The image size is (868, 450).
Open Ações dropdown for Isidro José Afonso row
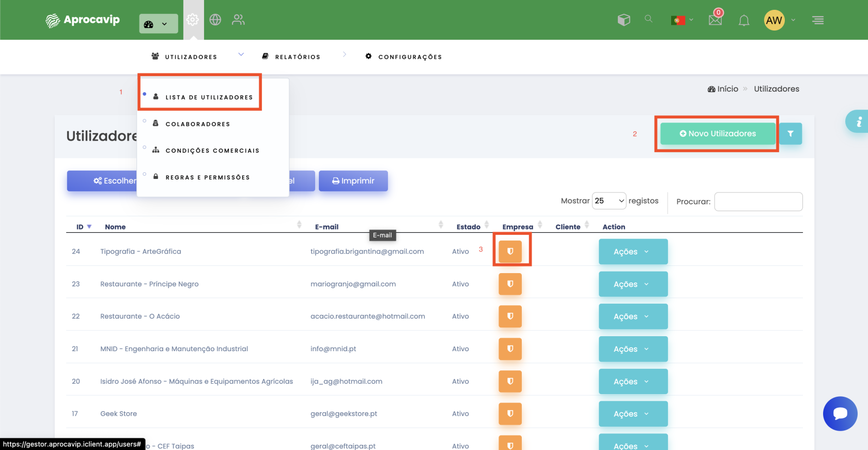pyautogui.click(x=633, y=381)
